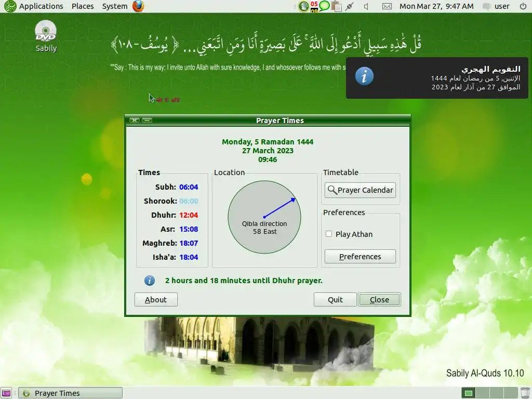Enable the Play Athan checkbox
This screenshot has height=399, width=532.
point(329,234)
